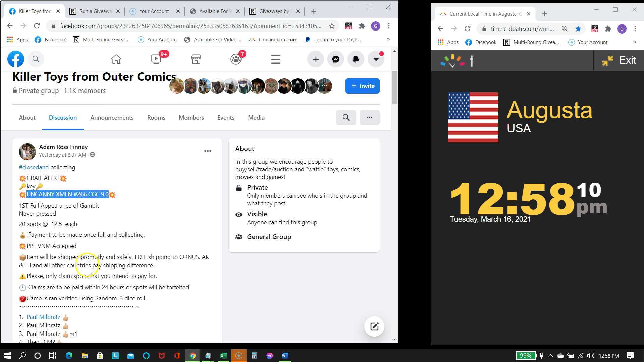The height and width of the screenshot is (362, 644).
Task: Open Paul Milbratz profile link
Action: (x=43, y=317)
